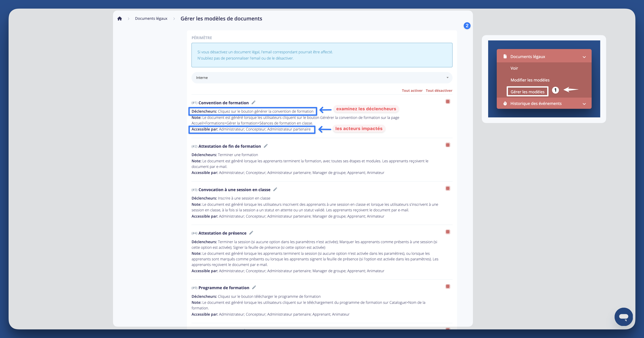Image resolution: width=644 pixels, height=338 pixels.
Task: Select Voir in the sidebar menu
Action: click(514, 68)
